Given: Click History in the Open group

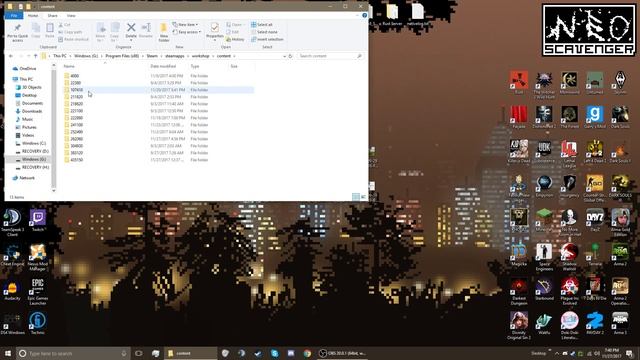Looking at the screenshot, I should coord(235,39).
